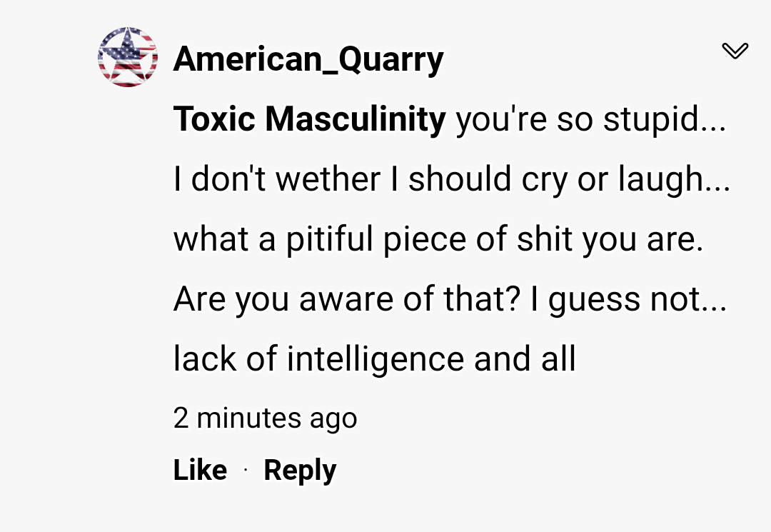Click the line starting "what a pitiful piece"
The image size is (771, 532).
pos(438,239)
